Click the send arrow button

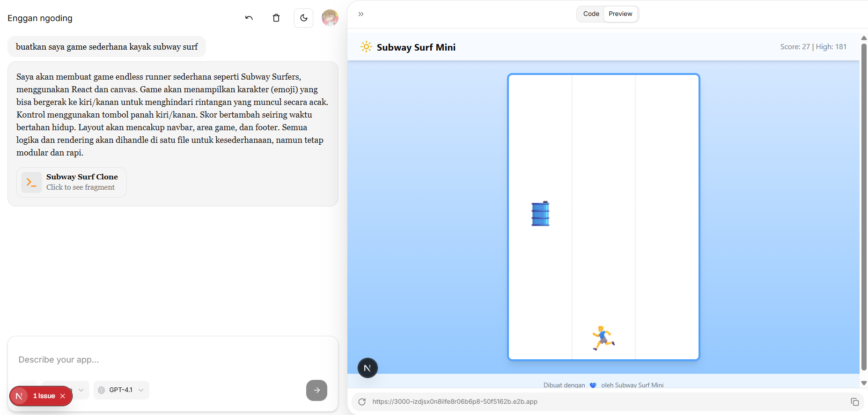[316, 390]
